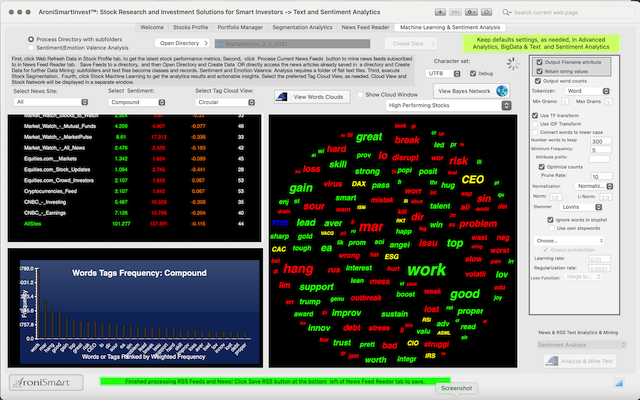
Task: Click View Words Clouds button
Action: coord(312,97)
